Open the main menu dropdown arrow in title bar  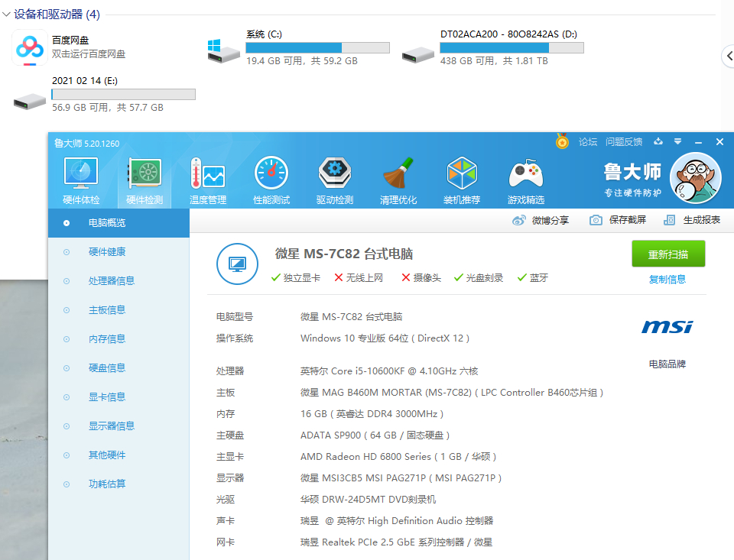click(678, 141)
